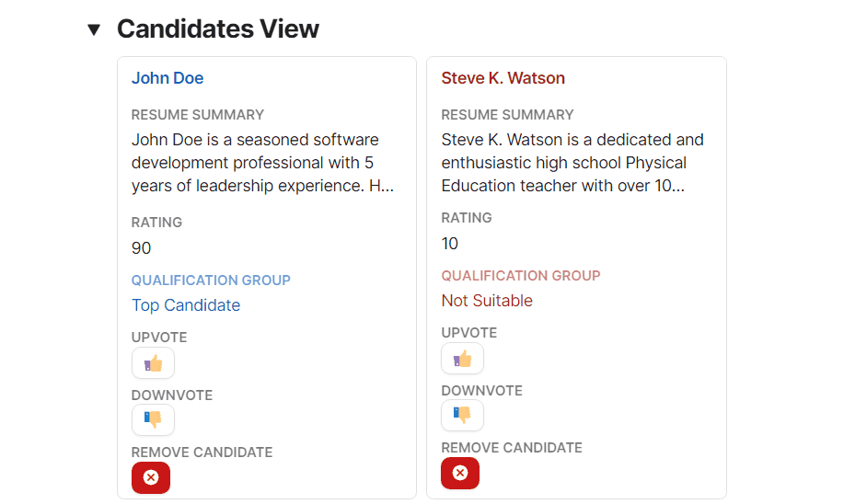Viewport: 867px width, 504px height.
Task: Downvote Steve K. Watson with thumbs-down icon
Action: point(462,415)
